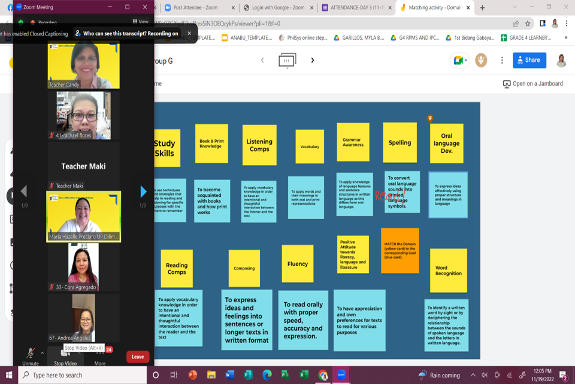575x384 pixels.
Task: Open the 'G4 RPMS AND IPC' bookmark
Action: click(414, 38)
